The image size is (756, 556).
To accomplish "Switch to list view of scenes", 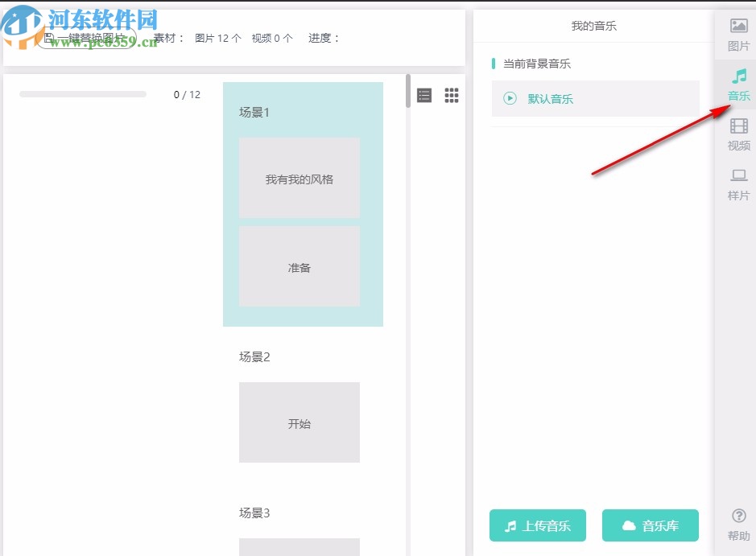I will 423,95.
